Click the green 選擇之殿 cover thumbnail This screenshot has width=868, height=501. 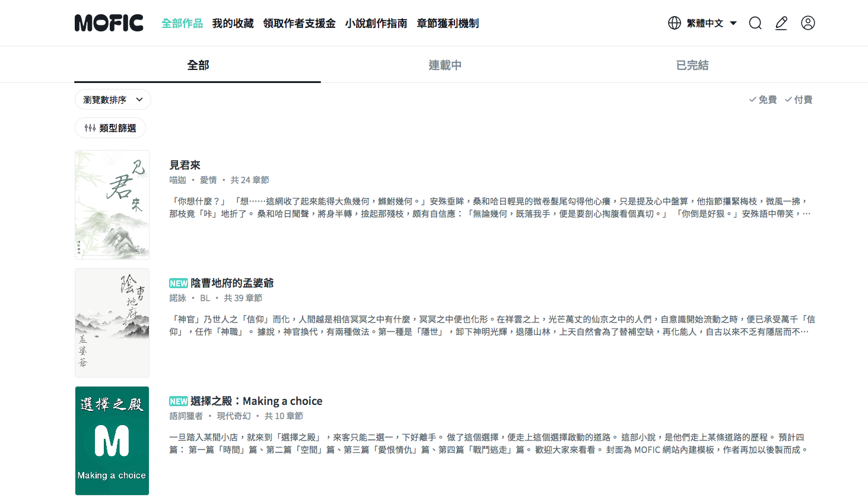click(112, 441)
